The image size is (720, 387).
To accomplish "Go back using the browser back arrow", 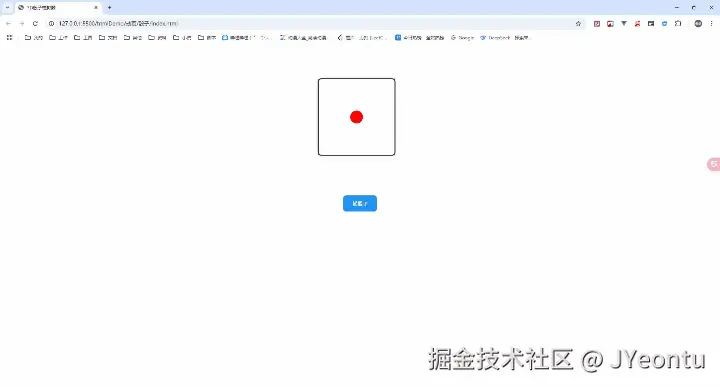I will 8,23.
